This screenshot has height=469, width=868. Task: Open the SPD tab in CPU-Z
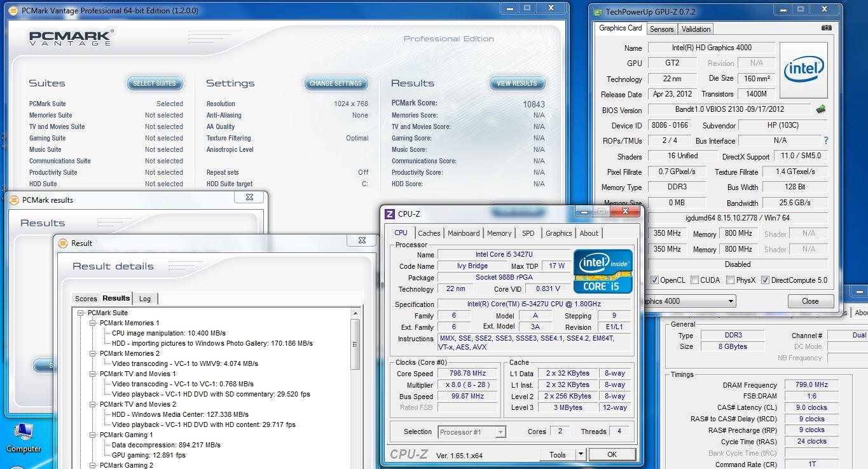pos(528,233)
